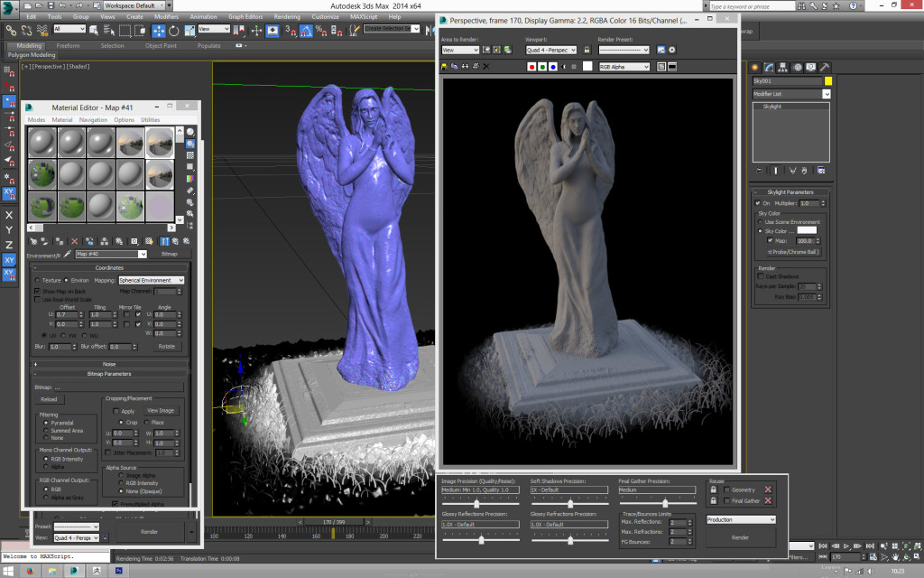924x578 pixels.
Task: Open the Graph Editors menu
Action: click(245, 16)
